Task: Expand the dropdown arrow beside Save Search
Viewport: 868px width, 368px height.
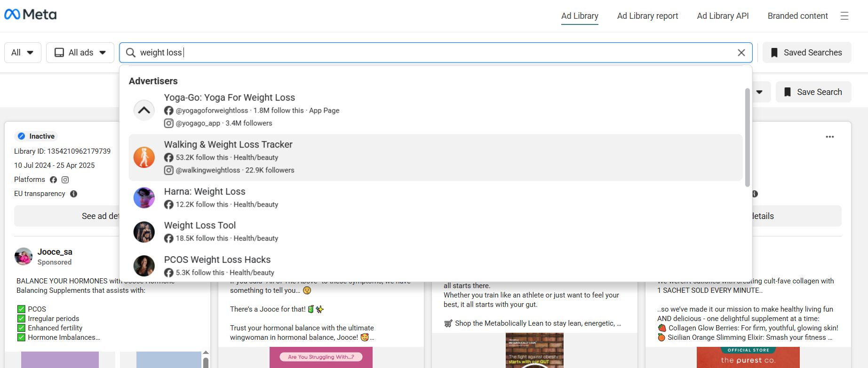Action: (x=759, y=92)
